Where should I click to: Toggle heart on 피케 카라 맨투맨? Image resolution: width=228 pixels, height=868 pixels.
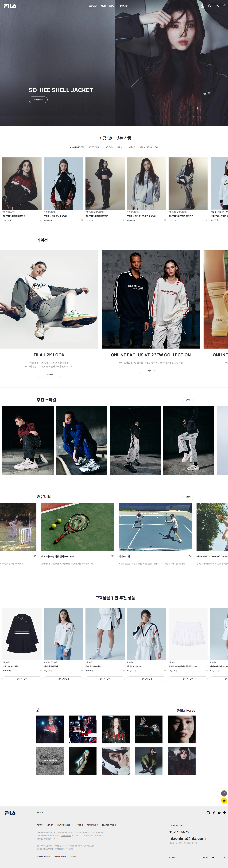click(82, 670)
